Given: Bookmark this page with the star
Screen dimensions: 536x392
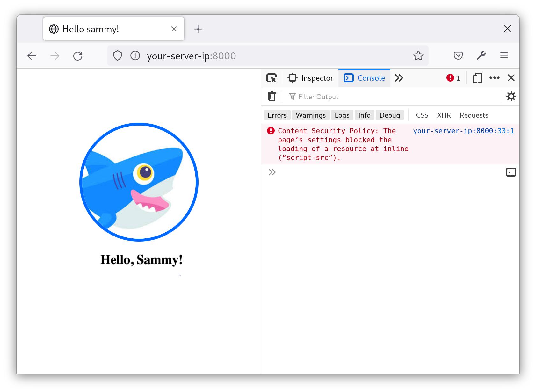Looking at the screenshot, I should (x=418, y=55).
